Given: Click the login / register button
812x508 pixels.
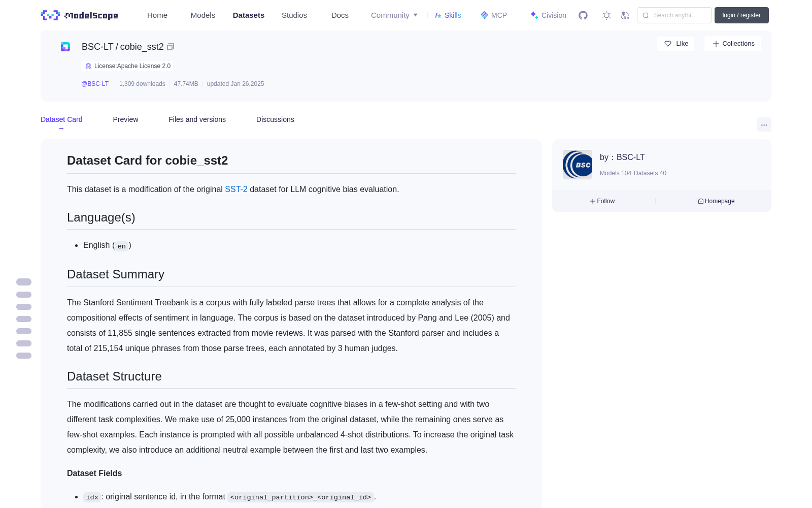Looking at the screenshot, I should 741,15.
